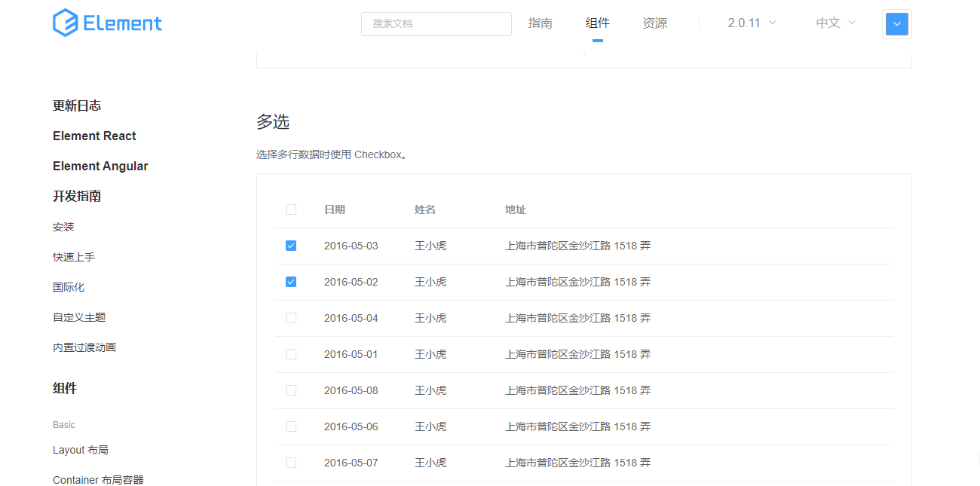The width and height of the screenshot is (980, 486).
Task: Select the checkbox on the 2016-05-07 row
Action: click(x=291, y=462)
